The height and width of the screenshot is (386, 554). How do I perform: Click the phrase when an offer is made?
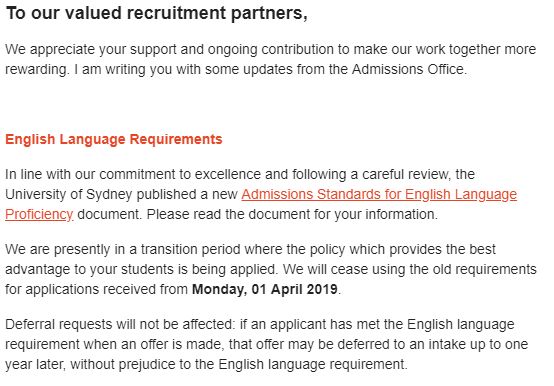click(153, 344)
